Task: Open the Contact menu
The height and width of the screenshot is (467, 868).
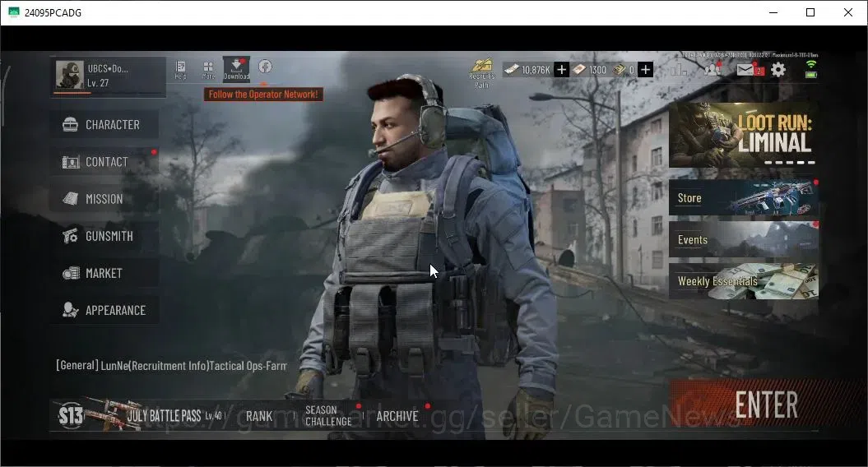Action: coord(104,162)
